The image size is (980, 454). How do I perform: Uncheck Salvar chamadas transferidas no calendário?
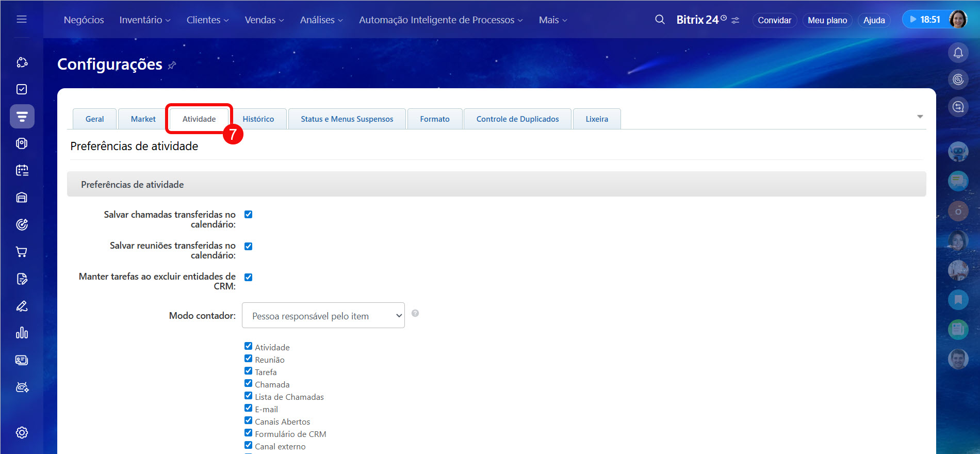point(248,215)
